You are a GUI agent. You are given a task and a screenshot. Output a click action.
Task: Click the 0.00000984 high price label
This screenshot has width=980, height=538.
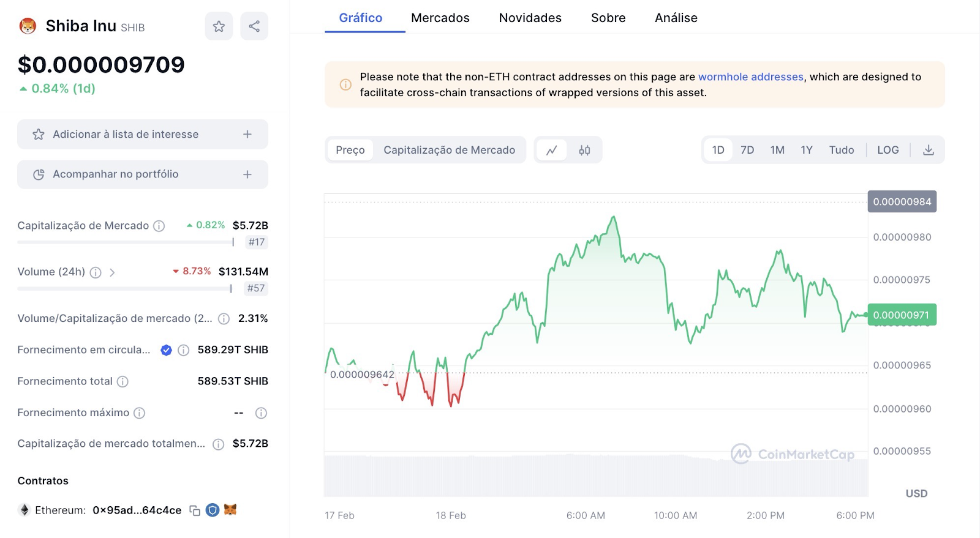pyautogui.click(x=902, y=202)
